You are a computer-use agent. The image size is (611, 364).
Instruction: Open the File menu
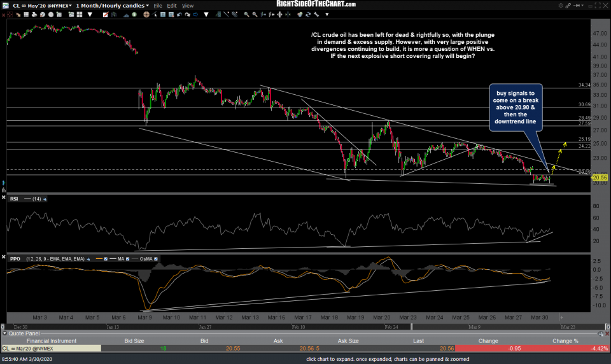click(158, 6)
